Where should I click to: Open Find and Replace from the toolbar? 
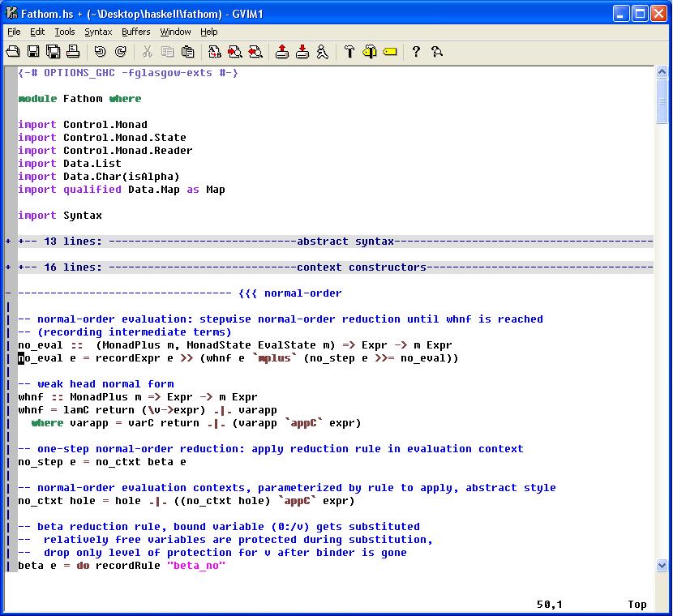(x=215, y=52)
